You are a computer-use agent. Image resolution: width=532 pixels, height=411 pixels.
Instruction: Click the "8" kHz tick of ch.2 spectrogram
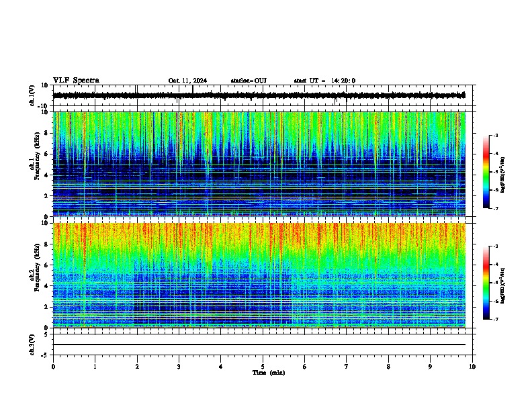[47, 244]
